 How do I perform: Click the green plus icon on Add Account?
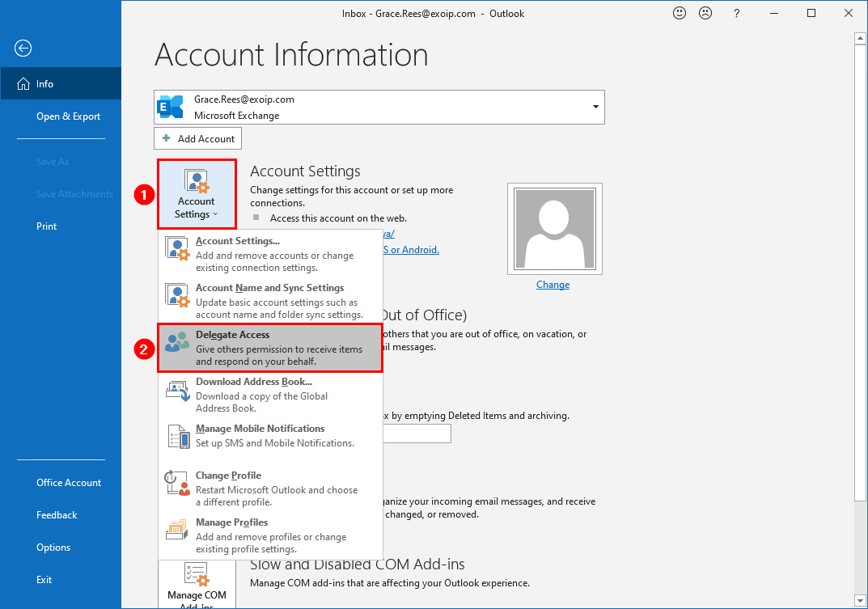(166, 137)
